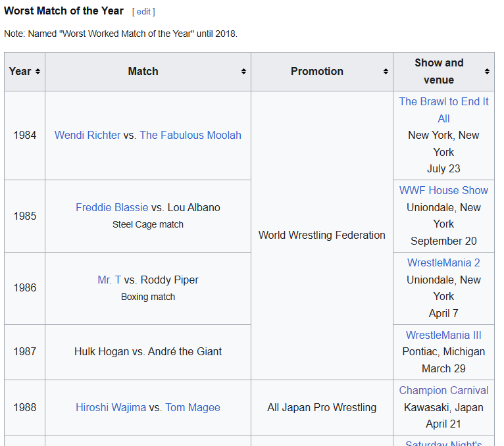Click the edit link beside section heading

click(x=143, y=12)
